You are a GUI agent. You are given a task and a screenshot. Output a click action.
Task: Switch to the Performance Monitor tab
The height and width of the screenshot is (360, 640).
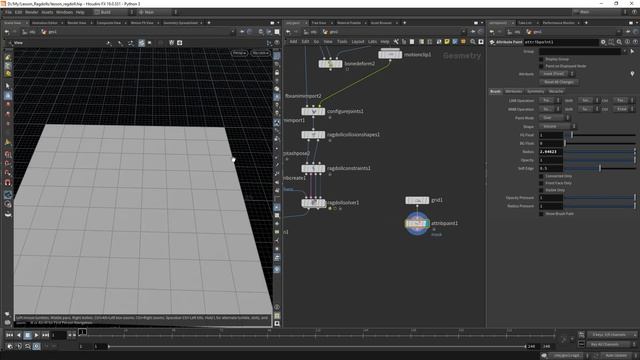(558, 23)
